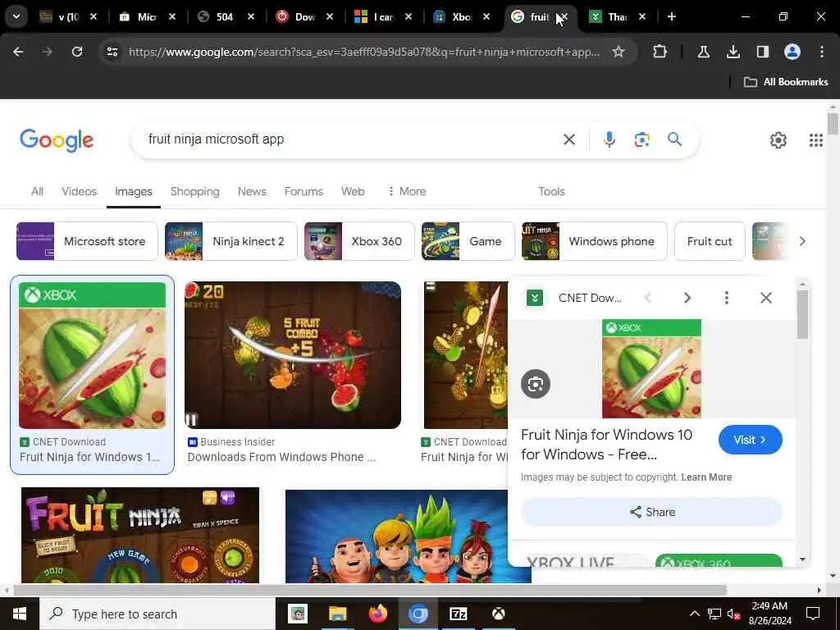Bookmark this page with the star icon
This screenshot has height=630, width=840.
click(619, 52)
